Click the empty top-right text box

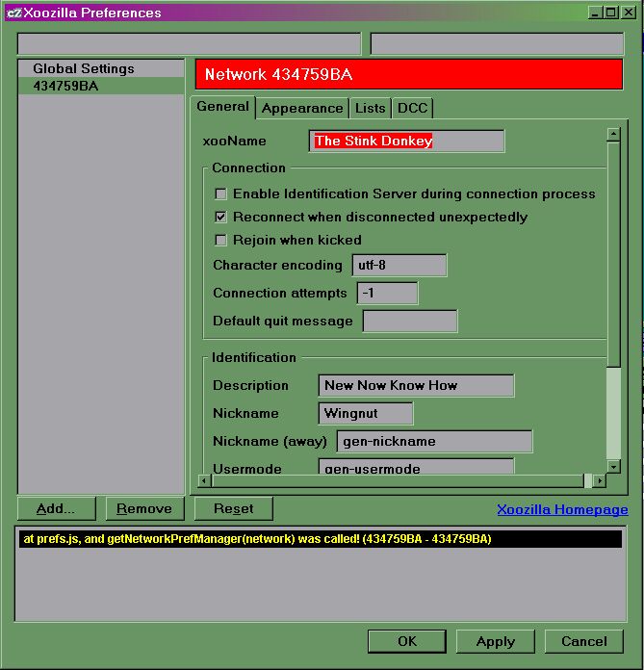click(x=497, y=44)
